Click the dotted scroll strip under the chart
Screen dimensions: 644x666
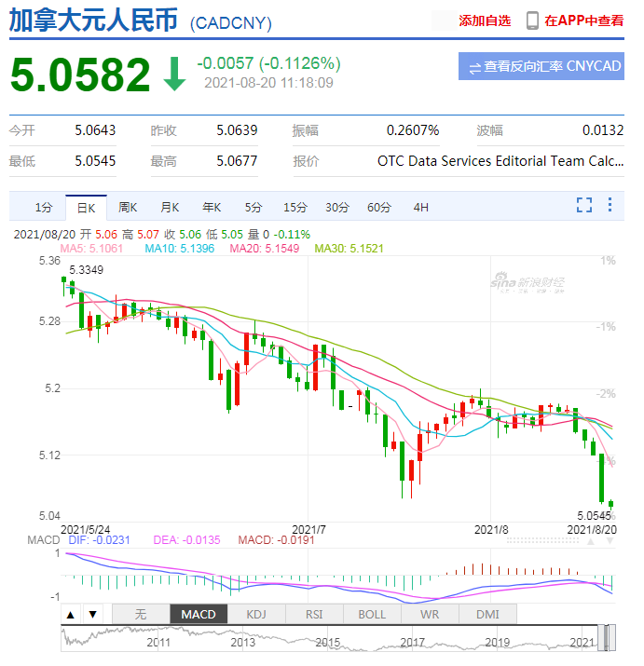click(x=542, y=540)
